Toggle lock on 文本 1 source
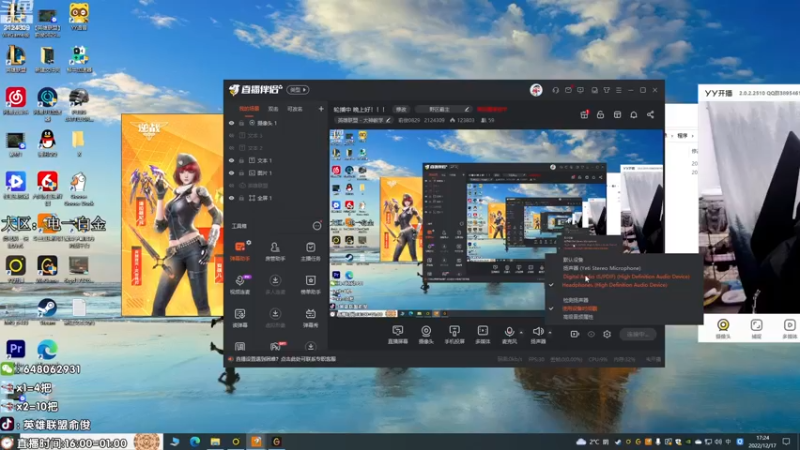 pos(241,160)
